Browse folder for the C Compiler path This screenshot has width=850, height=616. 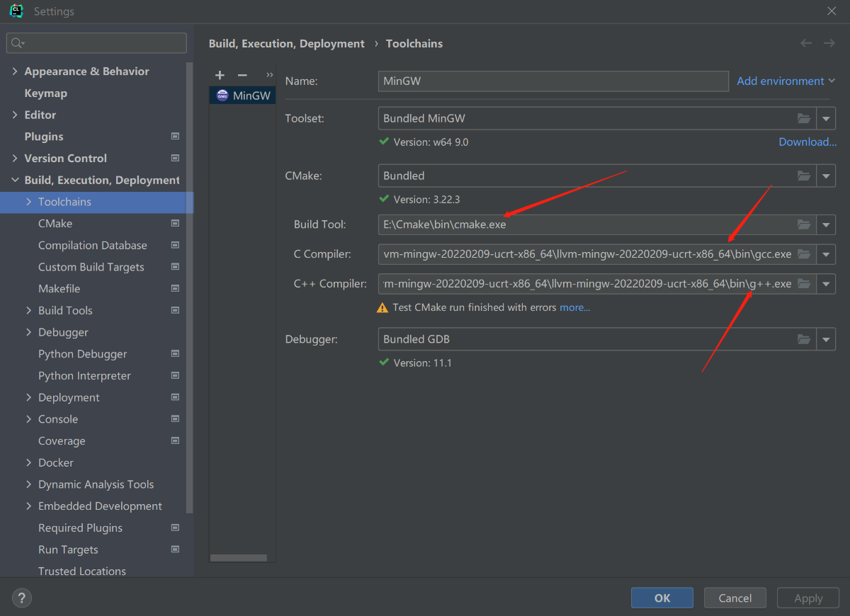coord(803,254)
